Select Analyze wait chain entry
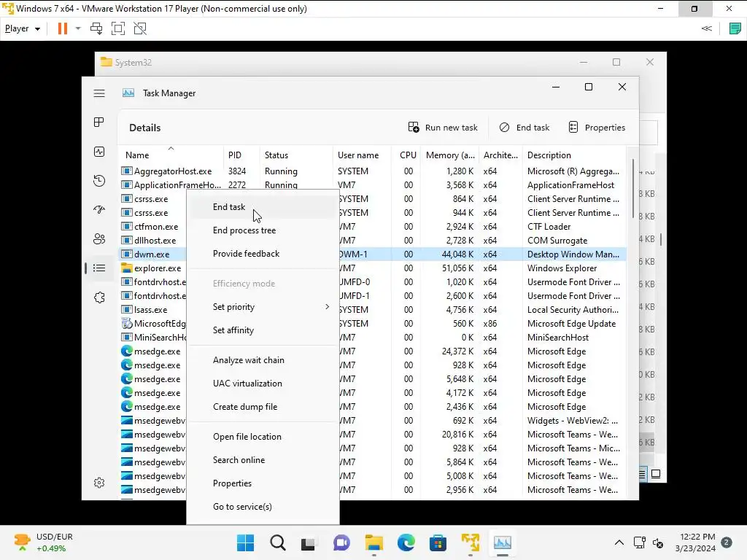This screenshot has width=747, height=560. pyautogui.click(x=263, y=360)
